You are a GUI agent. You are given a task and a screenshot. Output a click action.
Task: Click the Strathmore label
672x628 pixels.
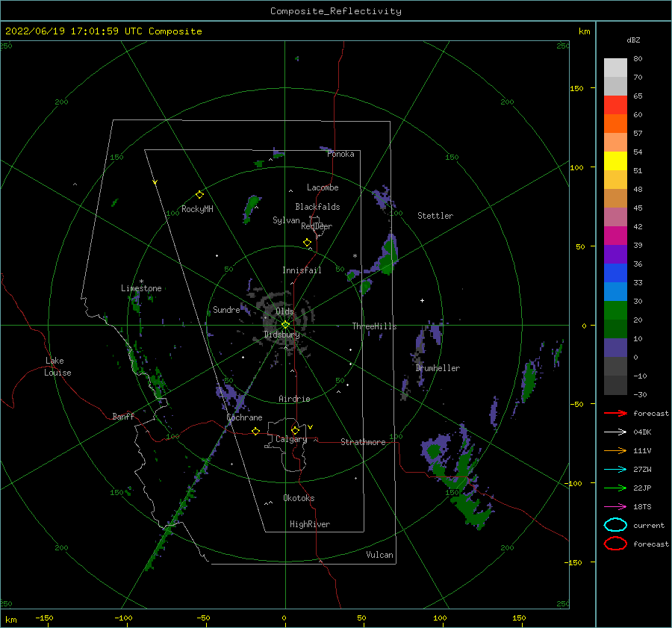(x=363, y=442)
